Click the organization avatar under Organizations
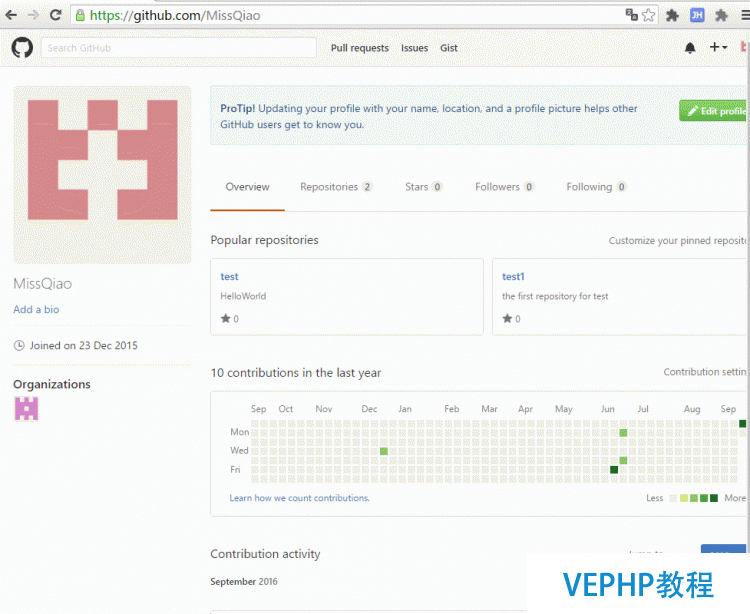 pos(26,409)
